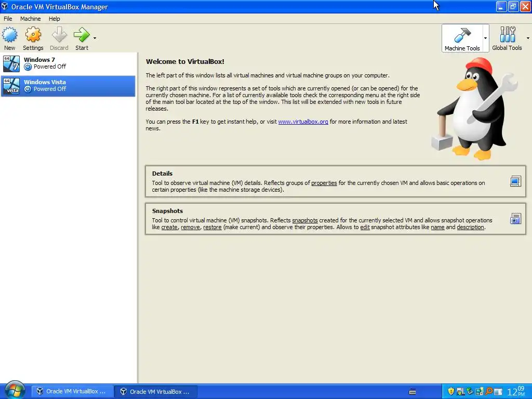
Task: Open the File menu
Action: (x=8, y=19)
